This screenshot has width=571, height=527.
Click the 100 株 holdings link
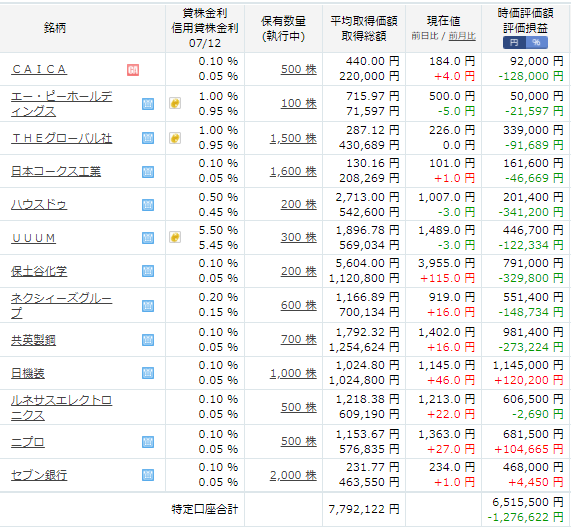tap(299, 103)
